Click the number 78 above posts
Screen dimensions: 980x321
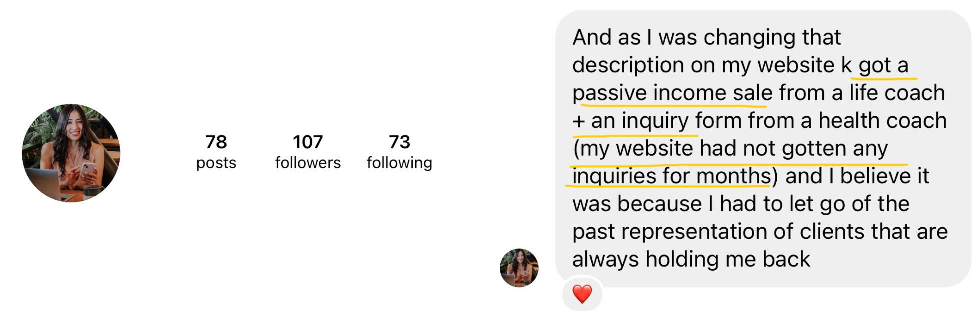[x=216, y=142]
